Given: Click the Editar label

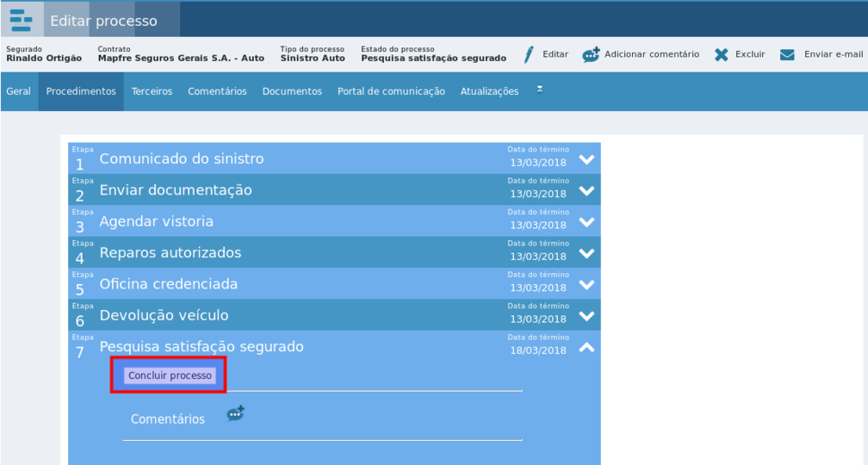Looking at the screenshot, I should [x=555, y=54].
